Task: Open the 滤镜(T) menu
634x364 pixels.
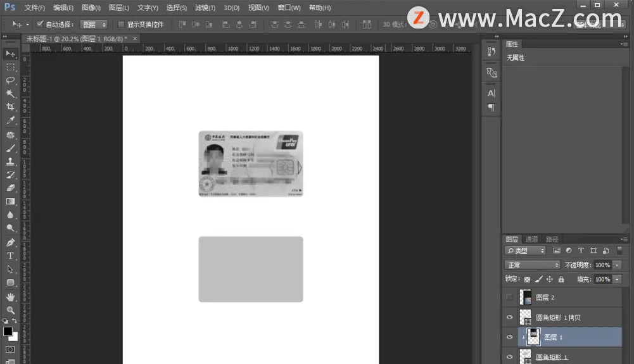Action: pos(205,8)
